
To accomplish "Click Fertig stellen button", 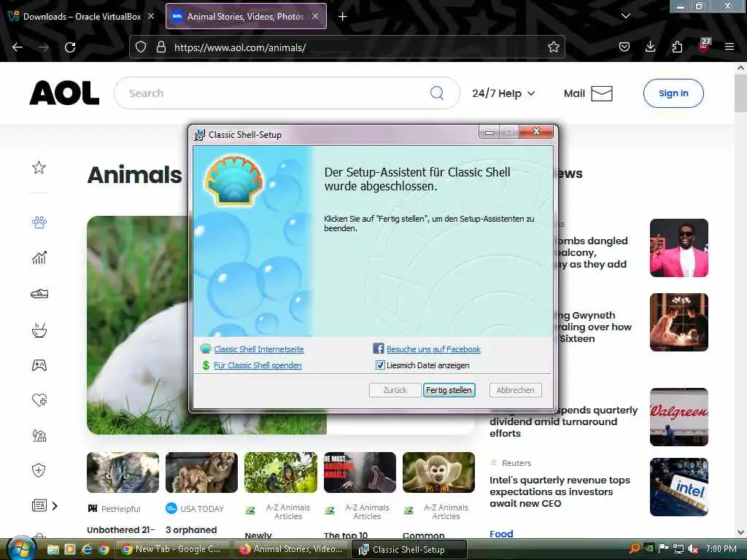I will (x=449, y=390).
